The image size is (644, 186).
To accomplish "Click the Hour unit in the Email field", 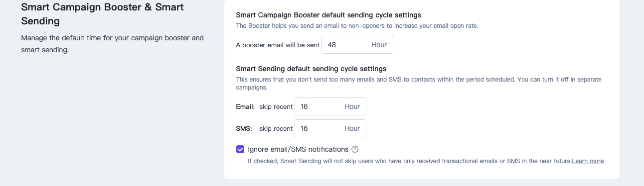I will click(352, 106).
